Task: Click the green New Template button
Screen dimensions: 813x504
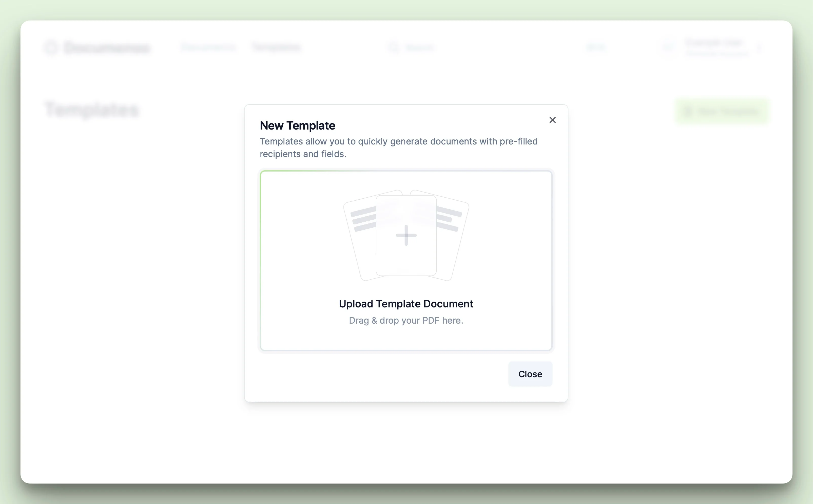Action: click(722, 111)
